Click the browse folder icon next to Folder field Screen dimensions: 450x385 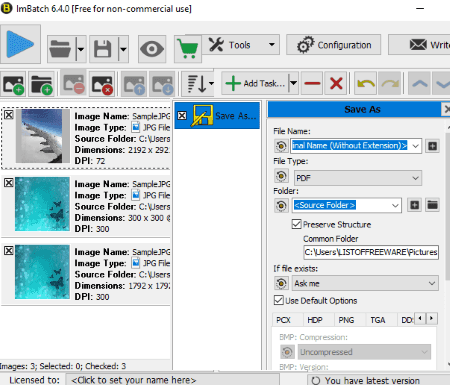pos(432,205)
